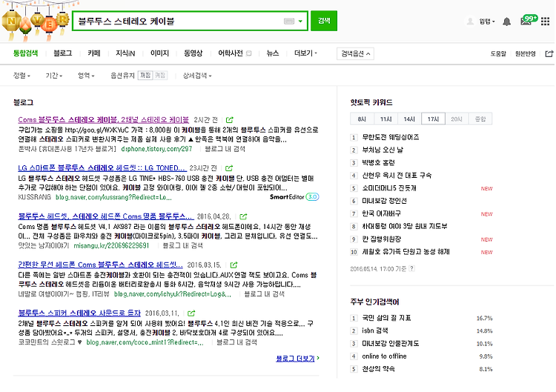Open blog.naver.com/kussrang link
Image resolution: width=556 pixels, height=392 pixels.
pos(114,197)
